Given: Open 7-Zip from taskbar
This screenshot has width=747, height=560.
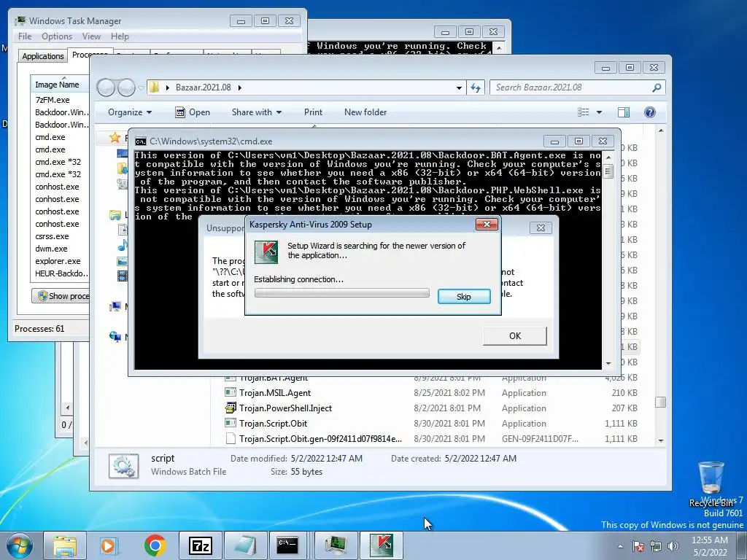Looking at the screenshot, I should pos(200,545).
